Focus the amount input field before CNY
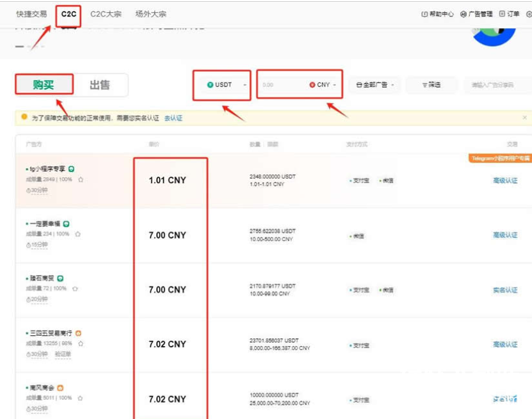The height and width of the screenshot is (419, 532). click(282, 84)
